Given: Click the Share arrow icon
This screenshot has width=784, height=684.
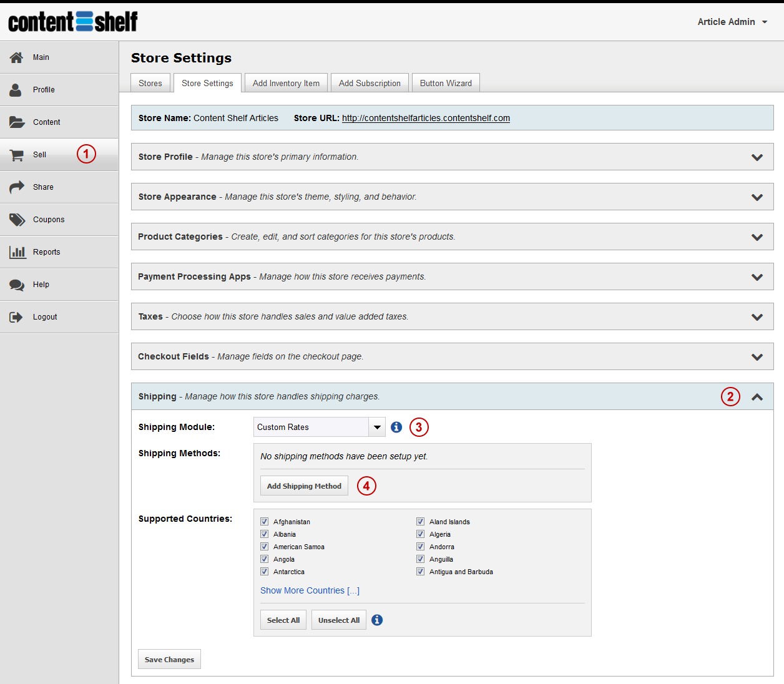Looking at the screenshot, I should (17, 187).
